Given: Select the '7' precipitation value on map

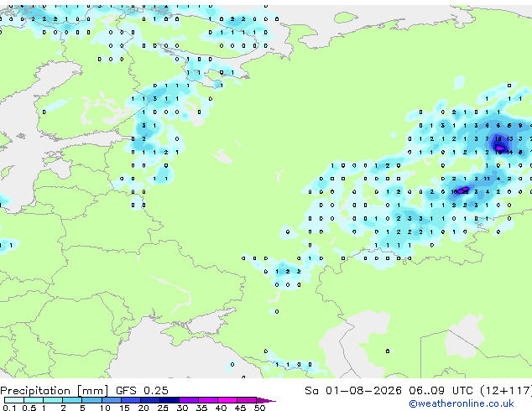Looking at the screenshot, I should point(488,138).
